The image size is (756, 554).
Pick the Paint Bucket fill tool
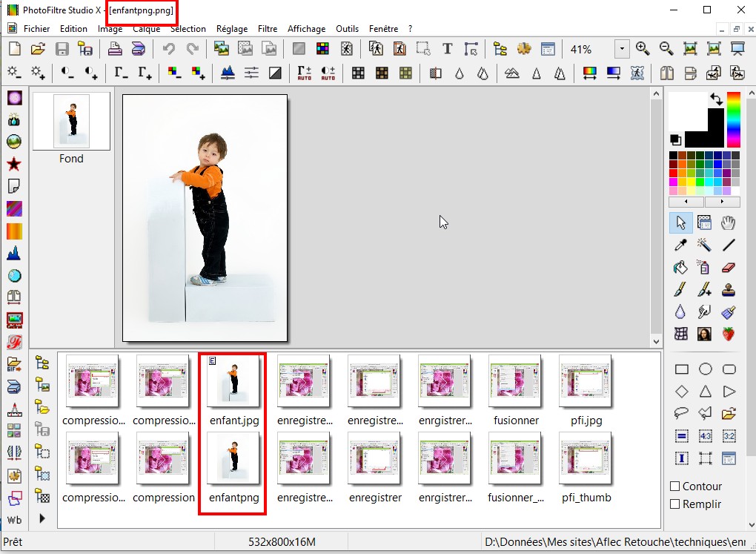pos(681,267)
